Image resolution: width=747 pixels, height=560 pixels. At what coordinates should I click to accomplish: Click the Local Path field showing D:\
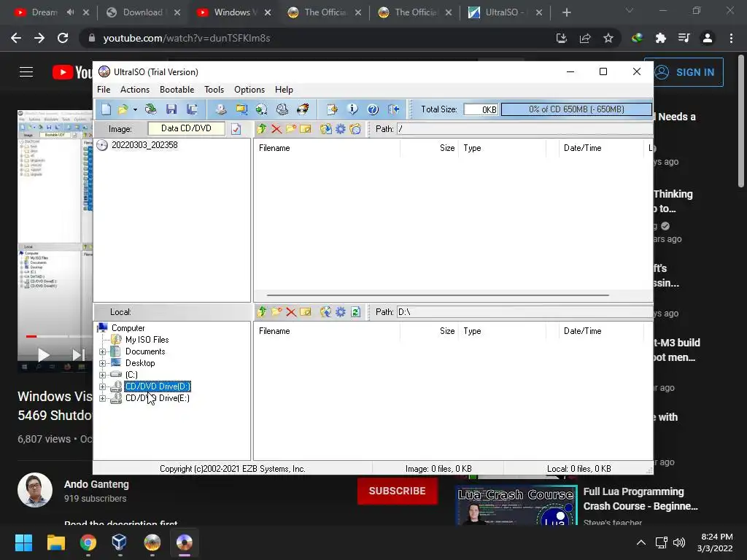525,312
